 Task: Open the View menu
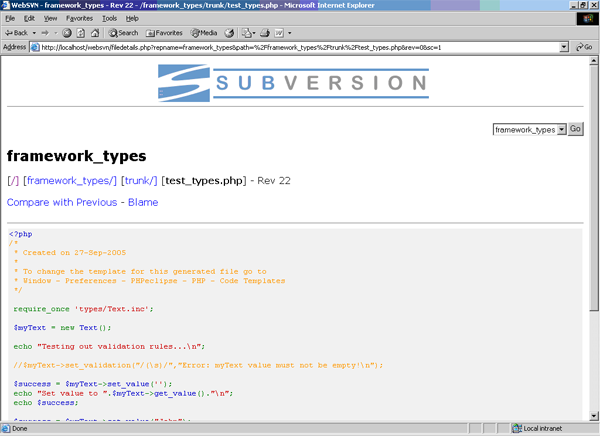point(51,18)
